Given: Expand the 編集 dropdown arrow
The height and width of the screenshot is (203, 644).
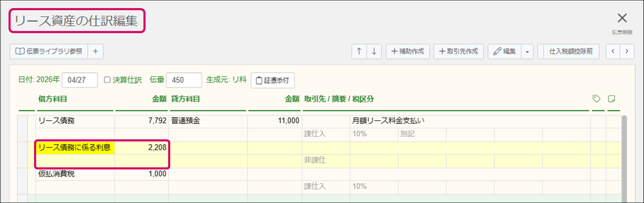Looking at the screenshot, I should 527,51.
